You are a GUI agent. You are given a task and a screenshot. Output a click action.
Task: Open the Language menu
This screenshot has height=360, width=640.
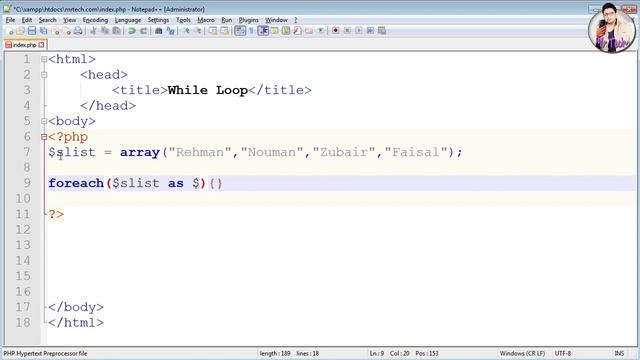tap(127, 20)
